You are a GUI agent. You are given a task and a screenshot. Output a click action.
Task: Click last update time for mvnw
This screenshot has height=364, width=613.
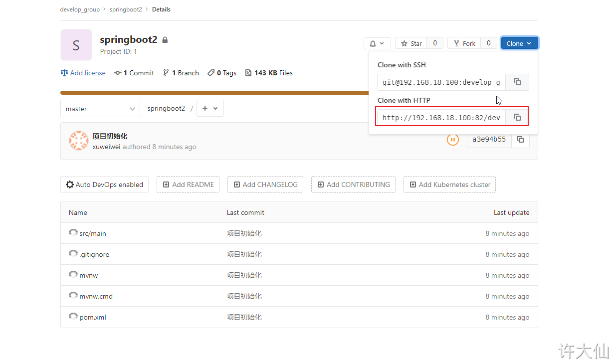click(507, 275)
